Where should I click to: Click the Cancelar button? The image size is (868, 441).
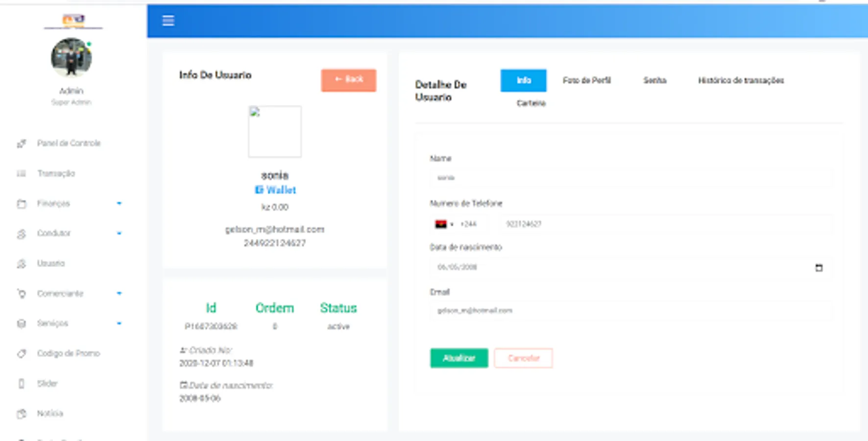pos(523,358)
